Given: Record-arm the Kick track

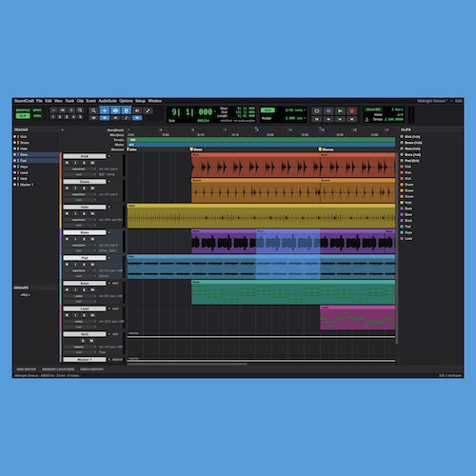Looking at the screenshot, I should point(67,163).
